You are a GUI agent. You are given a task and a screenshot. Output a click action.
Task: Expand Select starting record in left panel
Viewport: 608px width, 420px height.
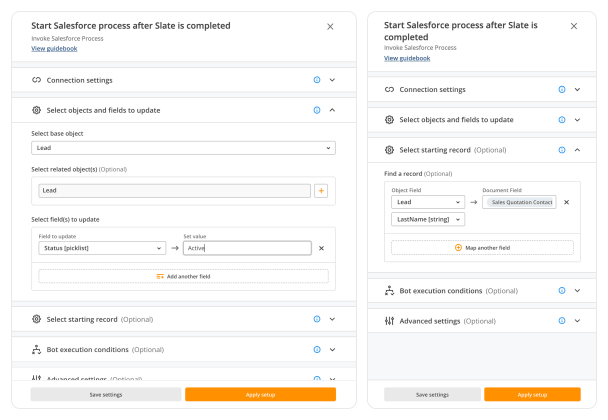click(332, 319)
